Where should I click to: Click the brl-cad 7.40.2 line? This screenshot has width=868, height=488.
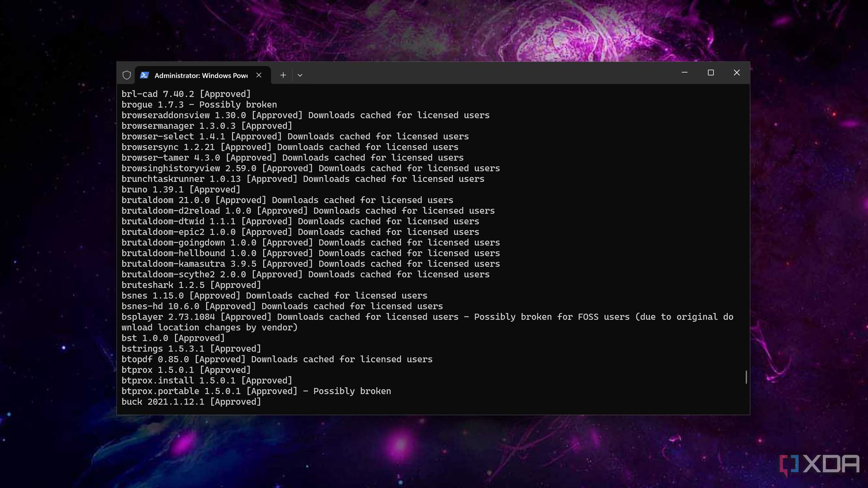(186, 94)
